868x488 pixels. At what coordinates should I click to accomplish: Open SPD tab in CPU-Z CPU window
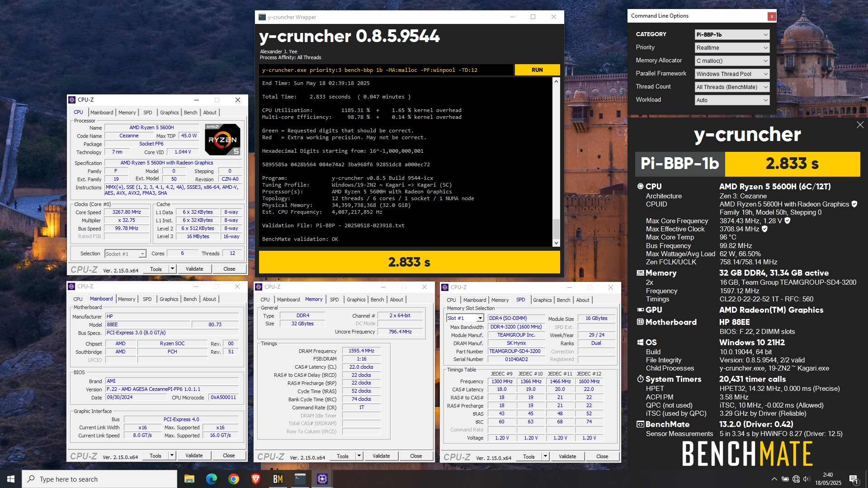click(148, 113)
